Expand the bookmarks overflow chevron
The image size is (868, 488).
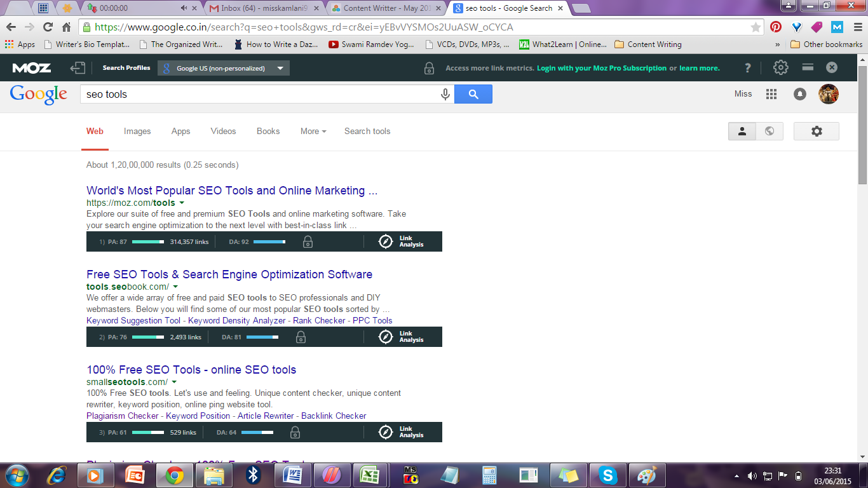[778, 44]
